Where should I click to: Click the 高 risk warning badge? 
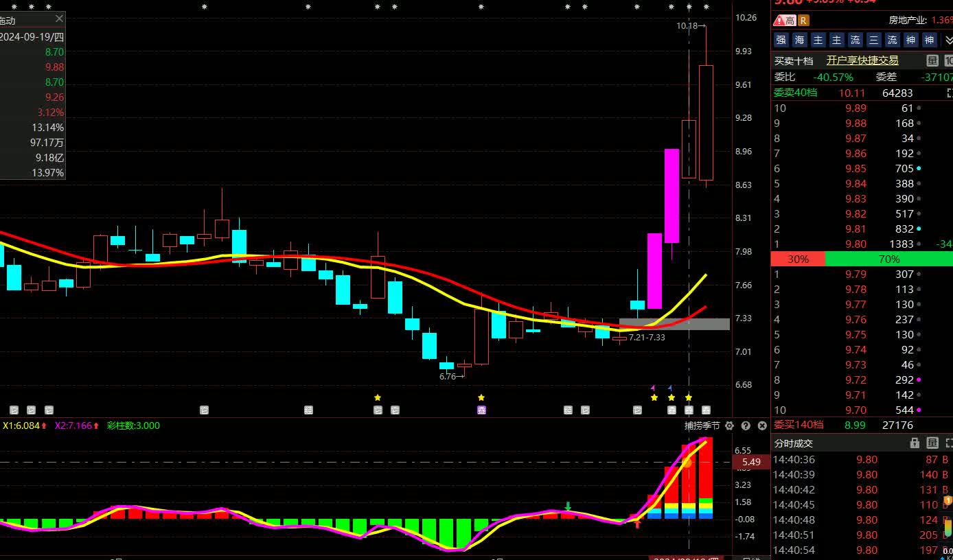pyautogui.click(x=785, y=21)
